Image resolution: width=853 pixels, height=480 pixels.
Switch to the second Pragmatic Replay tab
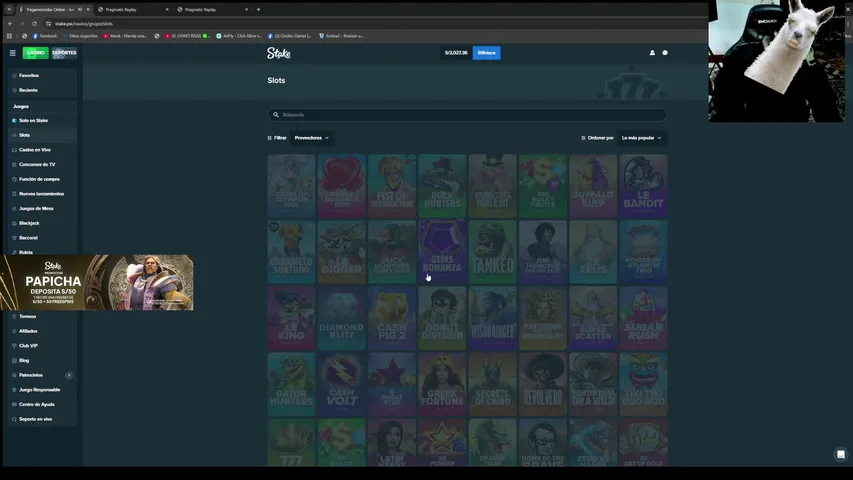[213, 9]
